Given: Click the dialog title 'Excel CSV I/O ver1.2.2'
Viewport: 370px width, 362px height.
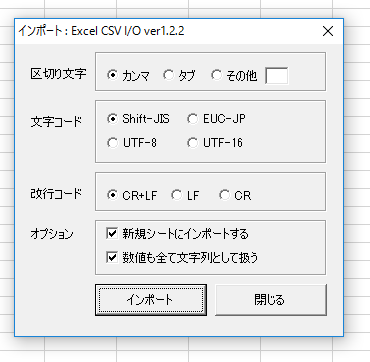Looking at the screenshot, I should point(128,31).
